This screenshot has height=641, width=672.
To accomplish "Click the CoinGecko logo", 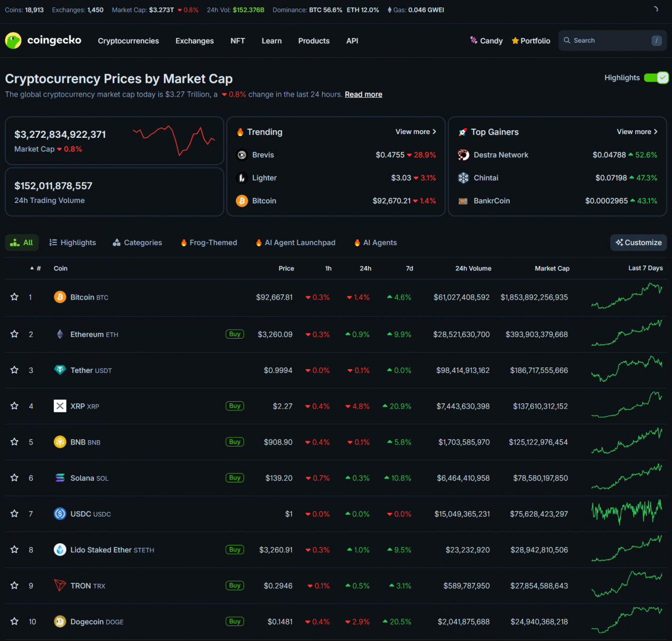I will [43, 41].
